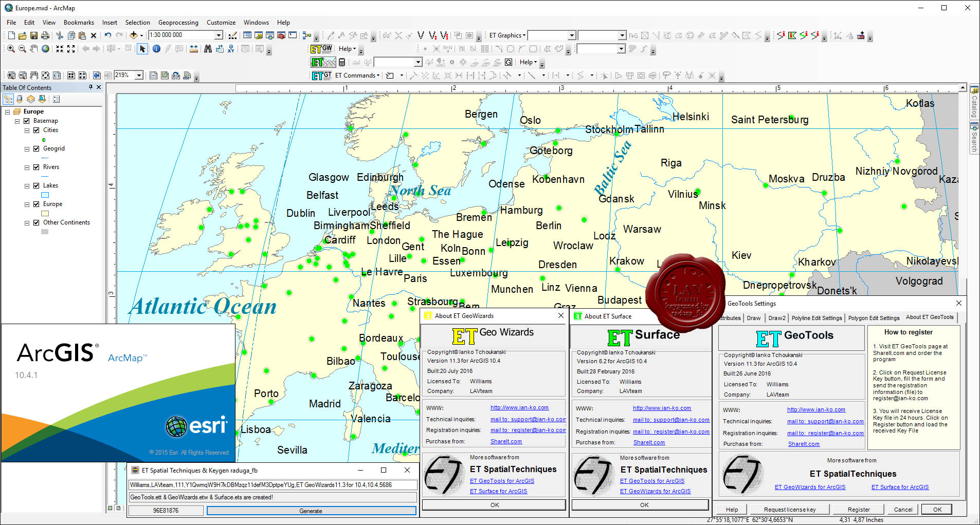
Task: Click the Undo arrow icon
Action: (108, 35)
